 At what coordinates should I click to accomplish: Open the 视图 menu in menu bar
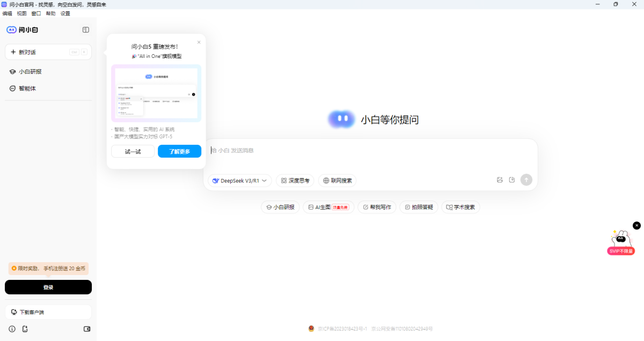click(21, 13)
